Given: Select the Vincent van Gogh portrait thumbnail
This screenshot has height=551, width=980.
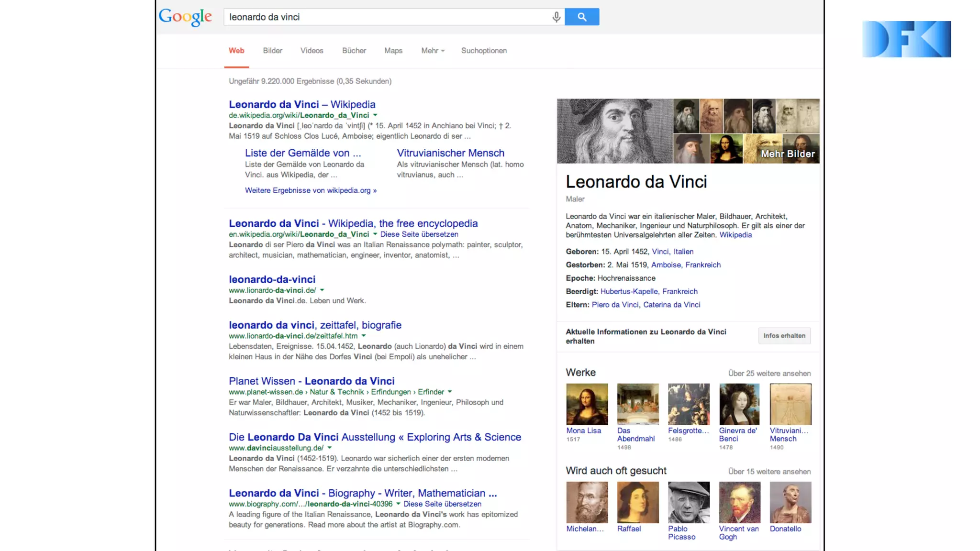Looking at the screenshot, I should pyautogui.click(x=740, y=502).
